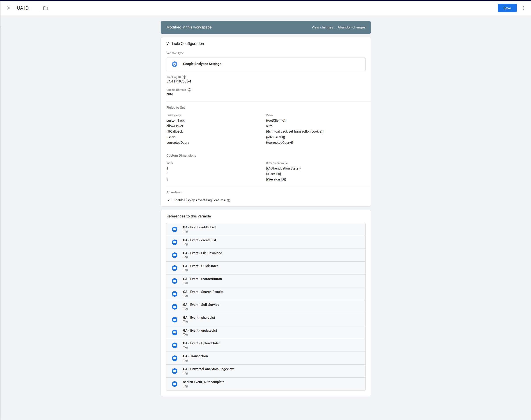Screen dimensions: 531x420
Task: Click the folder icon next to UA ID
Action: click(46, 8)
